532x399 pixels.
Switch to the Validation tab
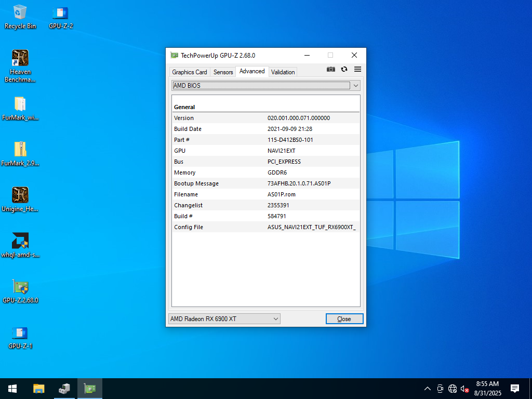283,72
